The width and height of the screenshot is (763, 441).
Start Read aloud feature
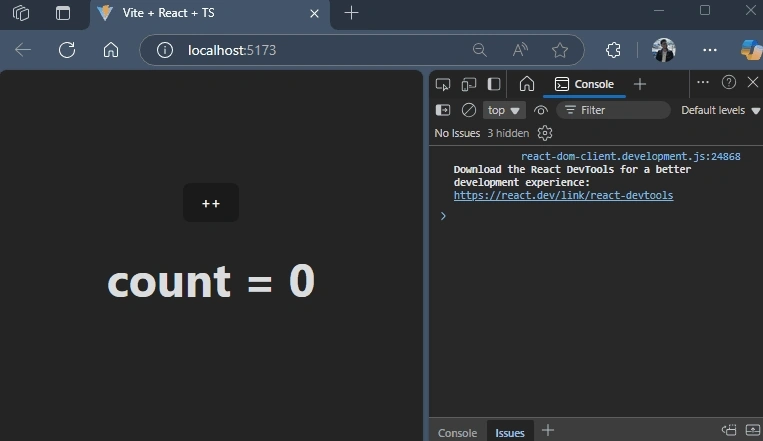pyautogui.click(x=520, y=50)
